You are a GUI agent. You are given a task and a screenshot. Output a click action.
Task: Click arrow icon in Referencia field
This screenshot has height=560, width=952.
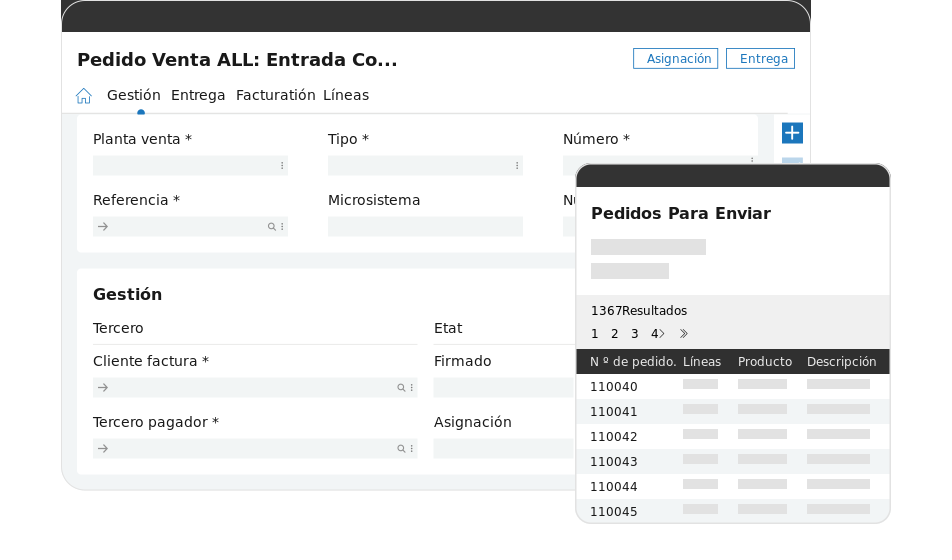point(102,227)
